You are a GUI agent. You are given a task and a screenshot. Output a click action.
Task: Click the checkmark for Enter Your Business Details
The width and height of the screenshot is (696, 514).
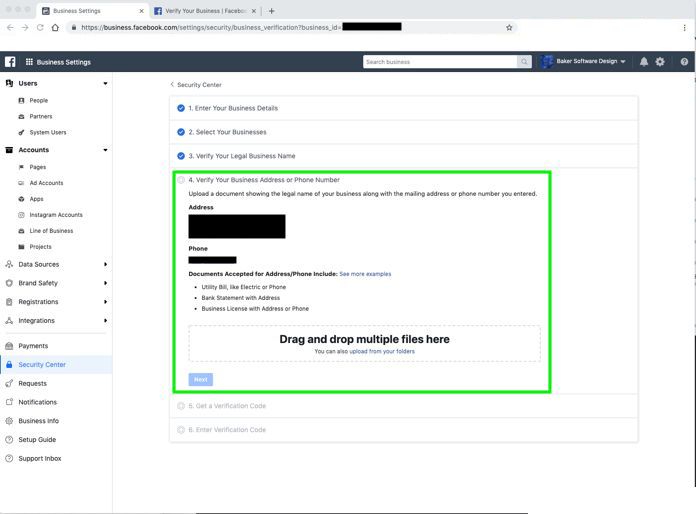pyautogui.click(x=181, y=108)
